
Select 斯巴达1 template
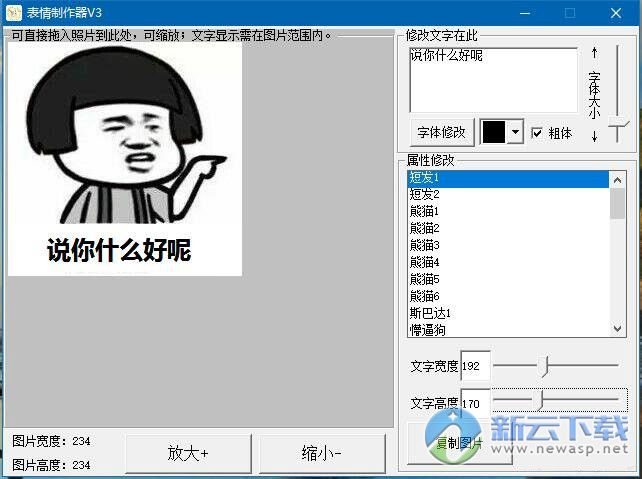(x=508, y=313)
